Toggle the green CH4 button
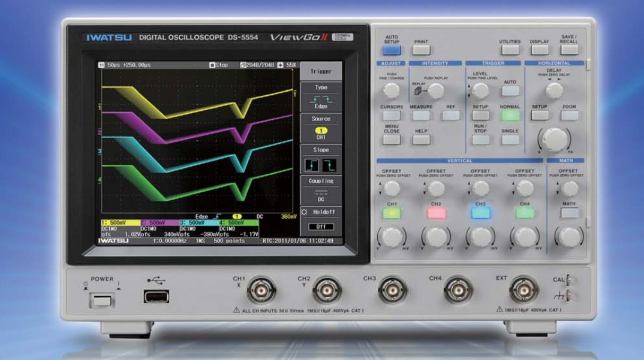The image size is (644, 360). (x=525, y=213)
